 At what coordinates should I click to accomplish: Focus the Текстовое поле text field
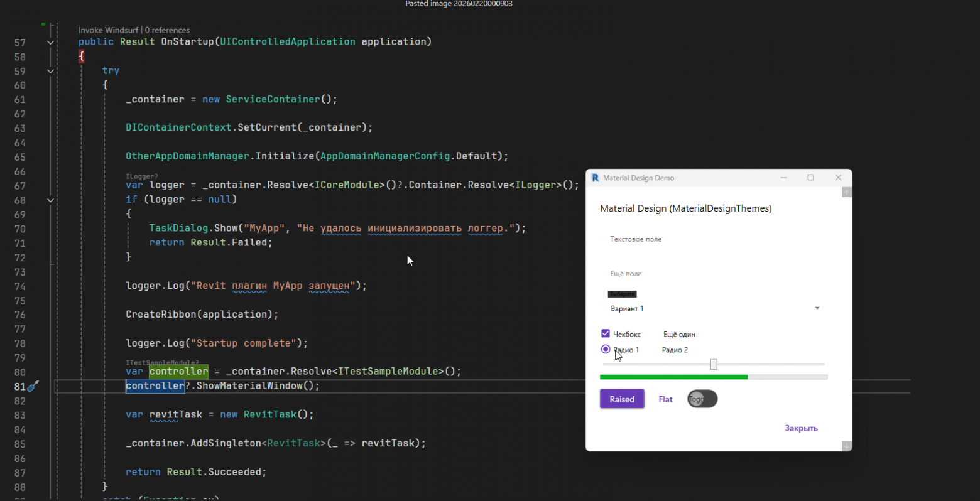[x=715, y=239]
